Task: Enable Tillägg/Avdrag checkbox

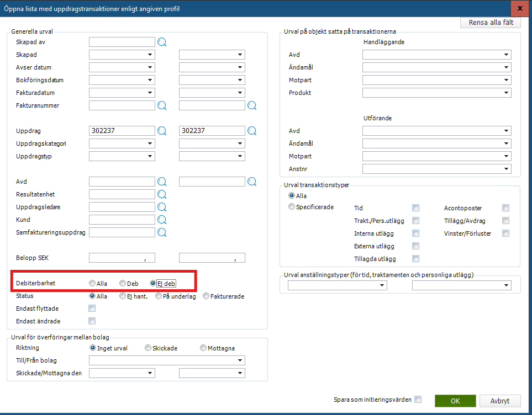Action: click(x=506, y=221)
